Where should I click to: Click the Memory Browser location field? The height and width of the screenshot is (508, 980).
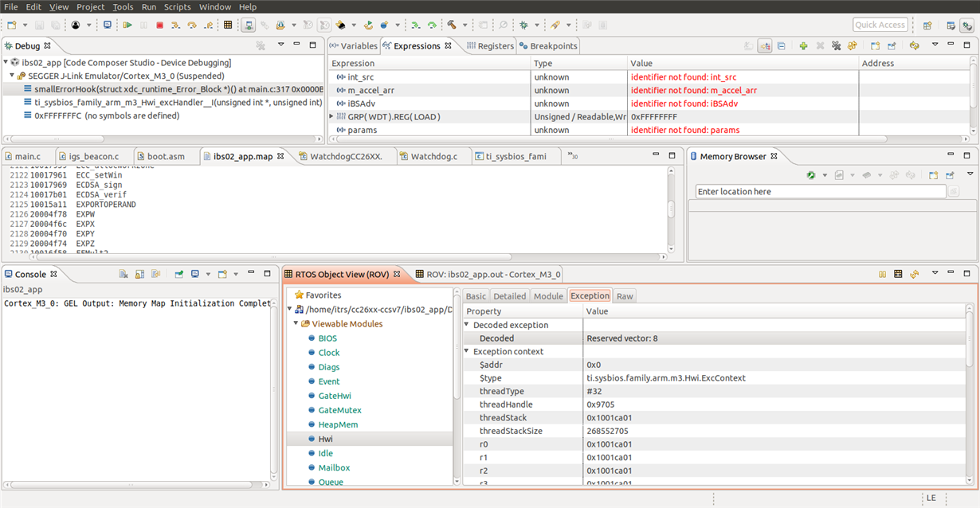pos(819,192)
